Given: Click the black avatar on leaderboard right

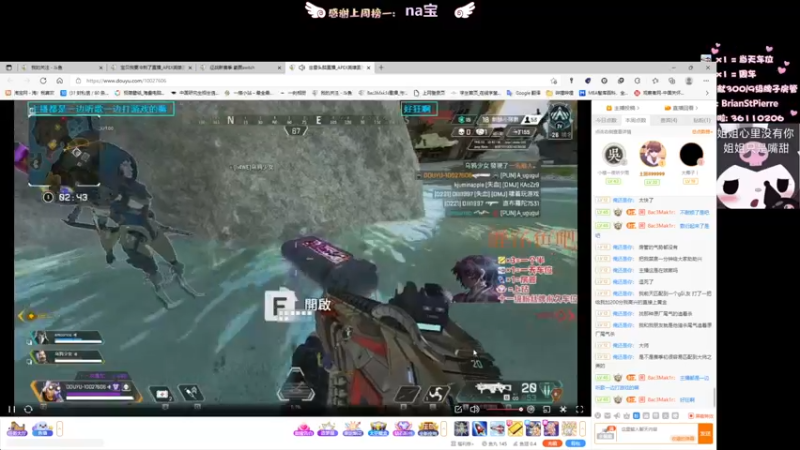Looking at the screenshot, I should pyautogui.click(x=691, y=155).
